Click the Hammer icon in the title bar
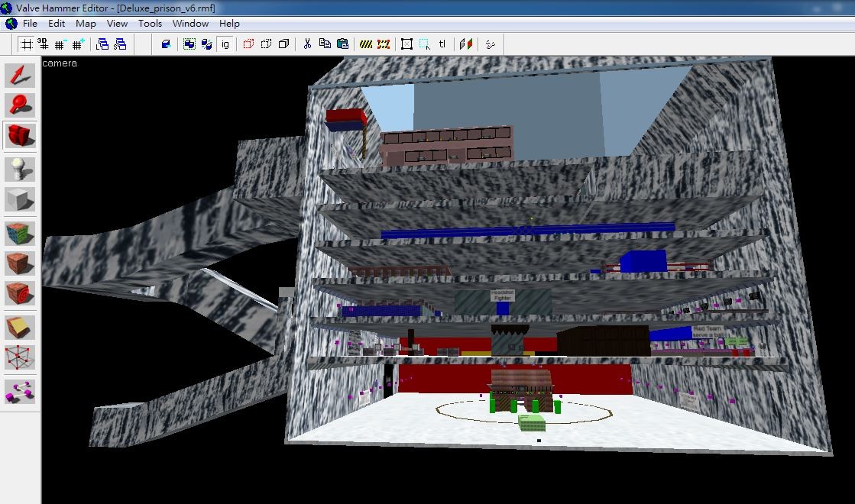The image size is (855, 504). pyautogui.click(x=7, y=8)
